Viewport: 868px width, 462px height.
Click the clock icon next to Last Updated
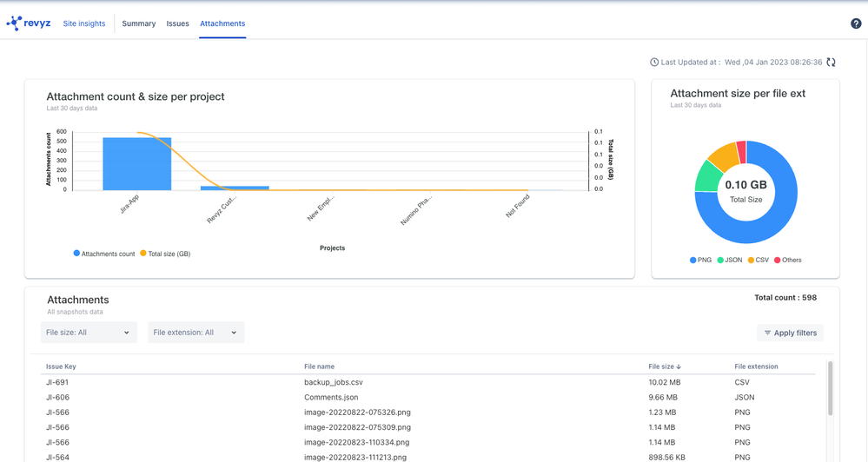654,62
